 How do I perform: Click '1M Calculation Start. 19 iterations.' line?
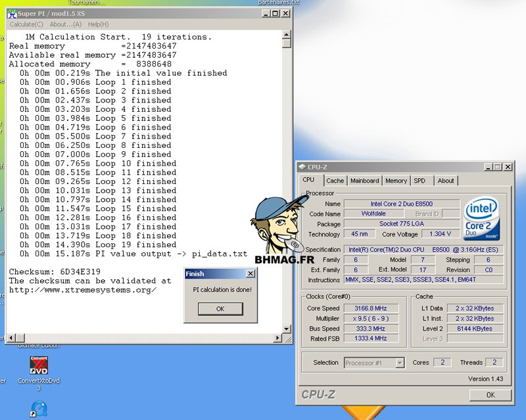(x=118, y=37)
